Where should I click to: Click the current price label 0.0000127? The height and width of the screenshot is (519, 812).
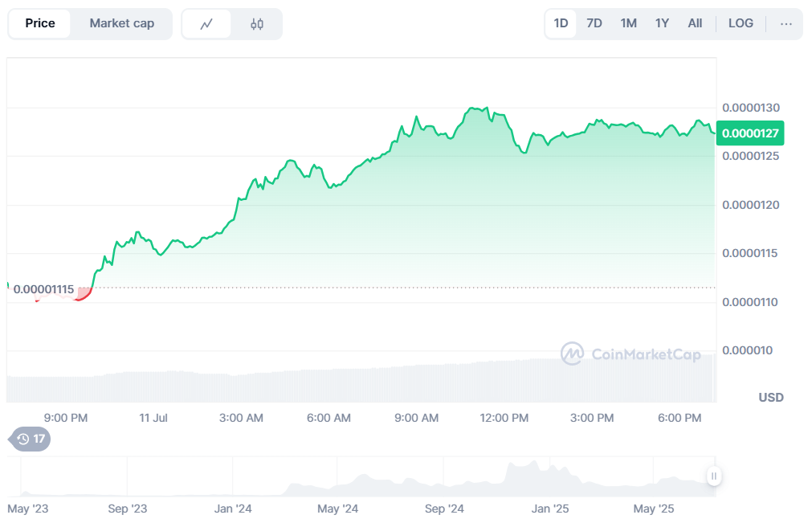pos(750,133)
